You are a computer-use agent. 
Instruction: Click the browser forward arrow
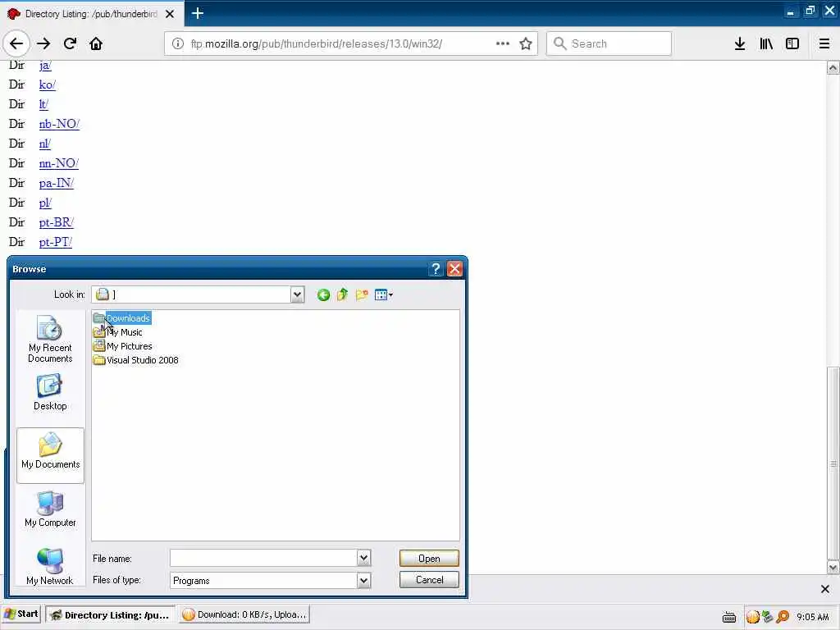coord(43,43)
